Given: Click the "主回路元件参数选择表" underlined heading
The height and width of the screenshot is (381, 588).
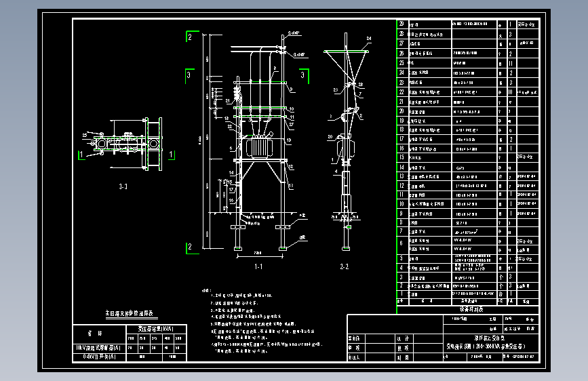Looking at the screenshot, I should (129, 313).
